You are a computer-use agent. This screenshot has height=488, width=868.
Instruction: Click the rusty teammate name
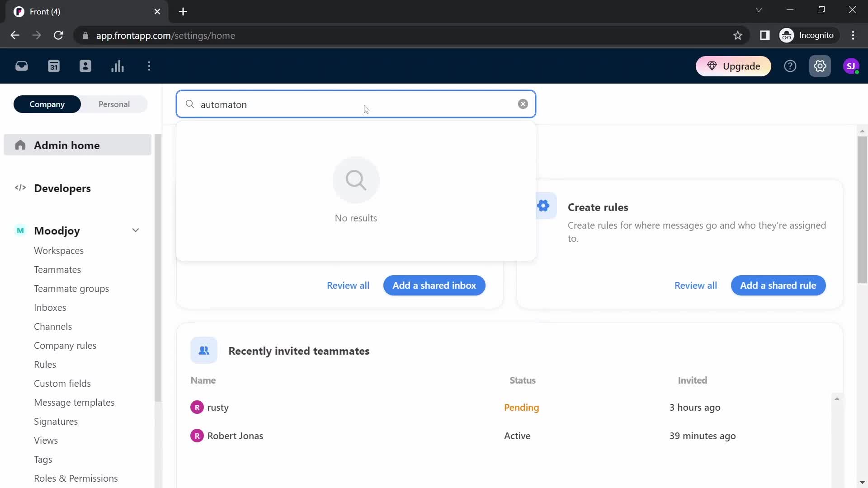[218, 408]
